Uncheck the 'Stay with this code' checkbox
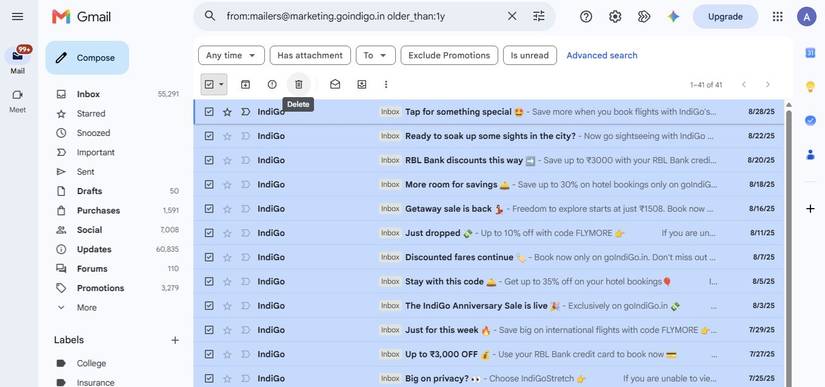This screenshot has height=387, width=825. tap(209, 281)
